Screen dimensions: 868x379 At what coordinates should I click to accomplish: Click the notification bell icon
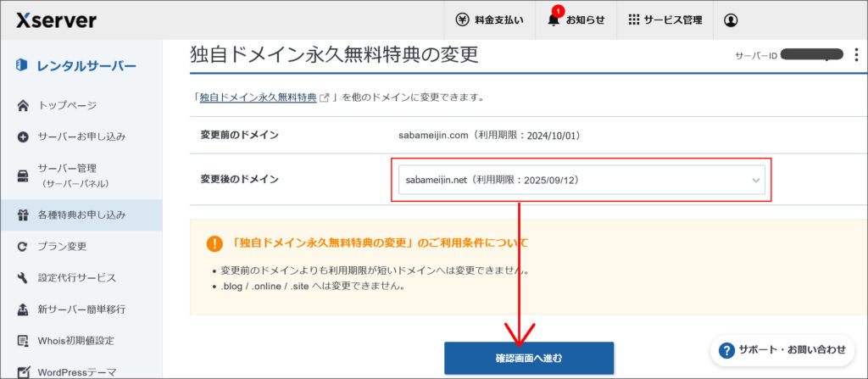(x=553, y=20)
